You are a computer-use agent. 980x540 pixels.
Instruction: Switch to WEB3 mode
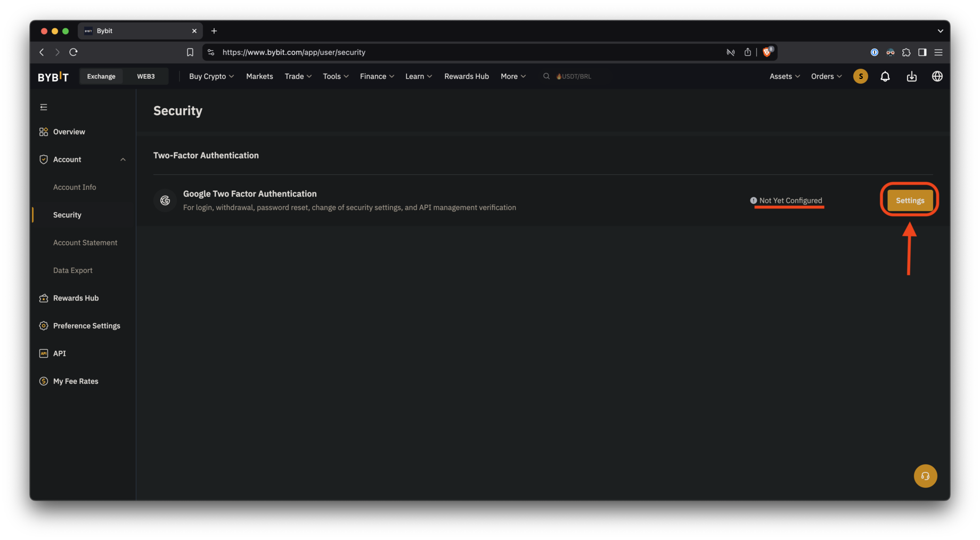click(x=145, y=76)
